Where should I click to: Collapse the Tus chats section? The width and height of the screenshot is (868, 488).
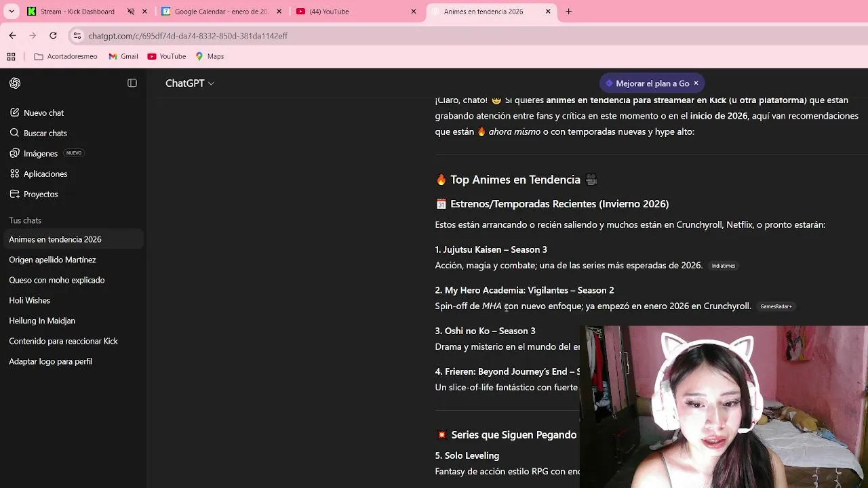[x=25, y=220]
